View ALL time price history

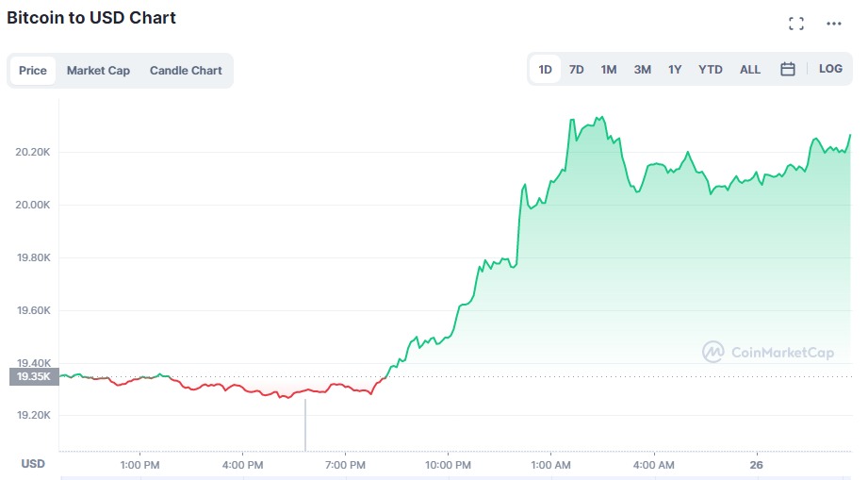pyautogui.click(x=750, y=70)
